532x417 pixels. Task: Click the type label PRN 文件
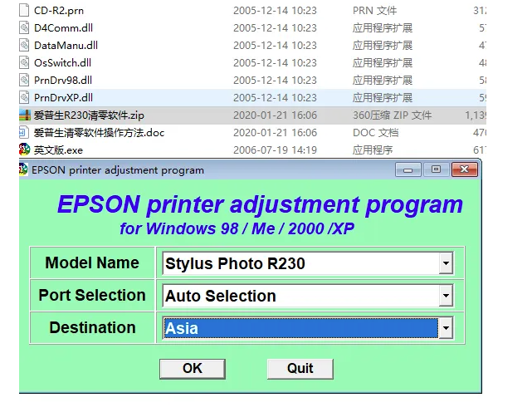tap(374, 11)
